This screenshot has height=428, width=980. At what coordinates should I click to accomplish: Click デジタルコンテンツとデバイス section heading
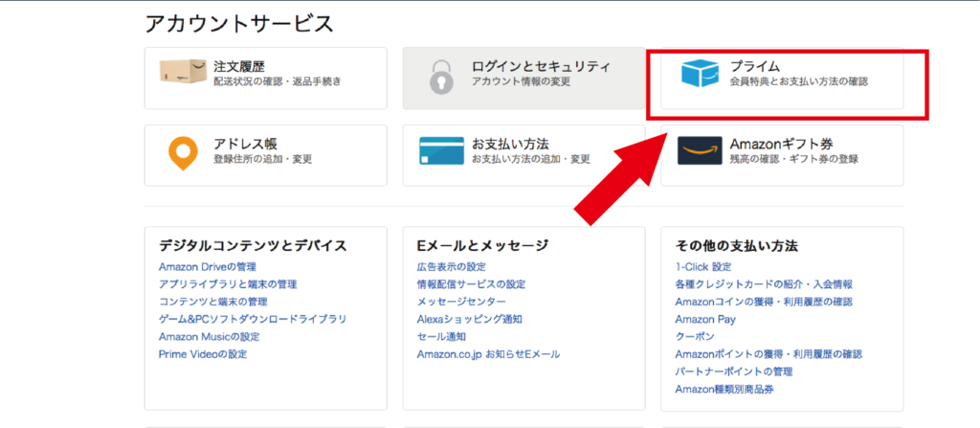tap(253, 245)
